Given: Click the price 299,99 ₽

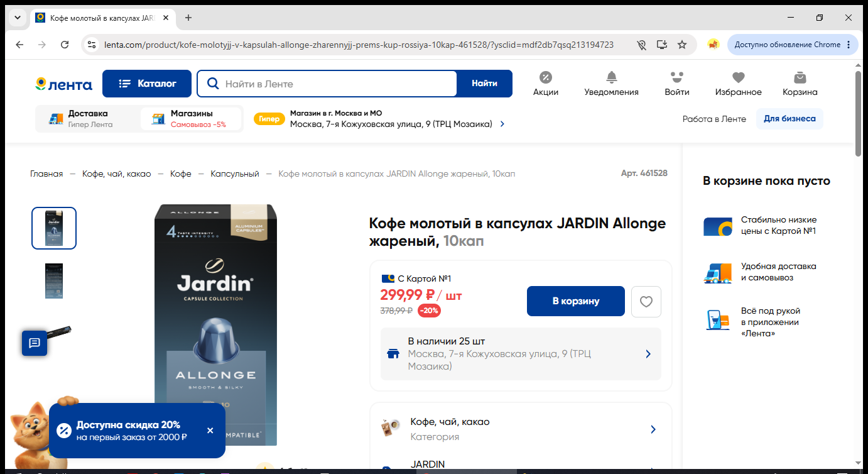Looking at the screenshot, I should (408, 295).
